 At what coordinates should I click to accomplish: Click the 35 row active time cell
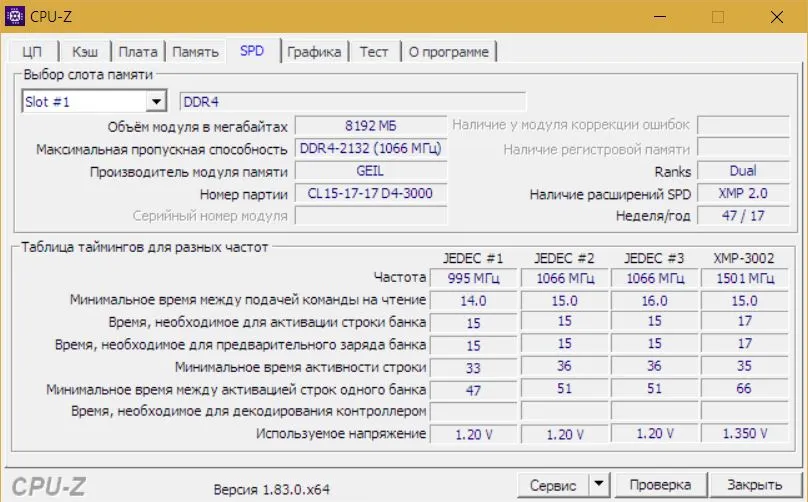click(745, 366)
